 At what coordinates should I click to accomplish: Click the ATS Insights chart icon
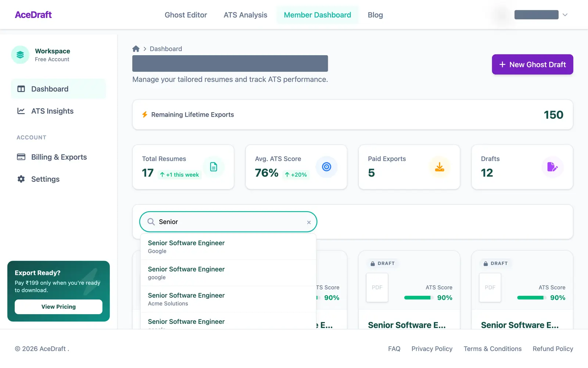(x=21, y=111)
